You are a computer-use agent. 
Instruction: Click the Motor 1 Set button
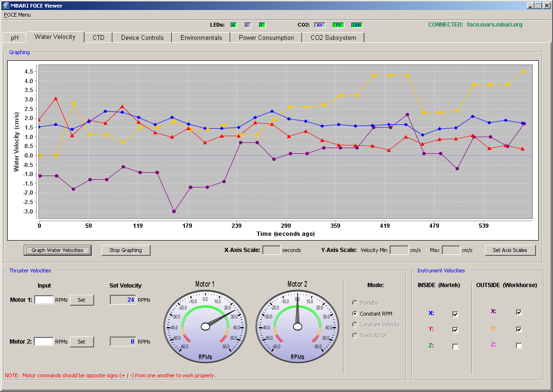pyautogui.click(x=81, y=300)
